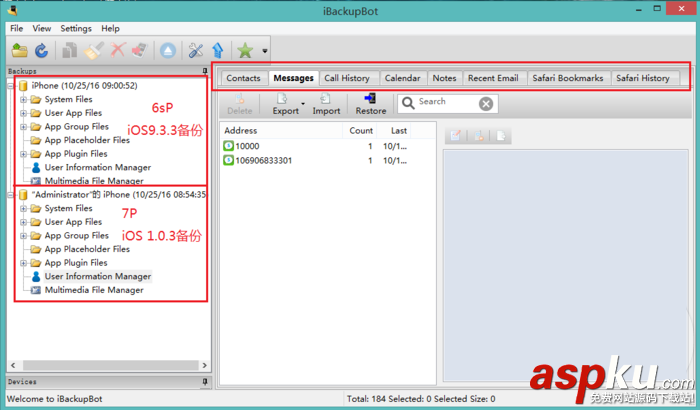The height and width of the screenshot is (410, 700).
Task: Expand App Plugin Files under Administrator's iPhone backup
Action: [24, 263]
